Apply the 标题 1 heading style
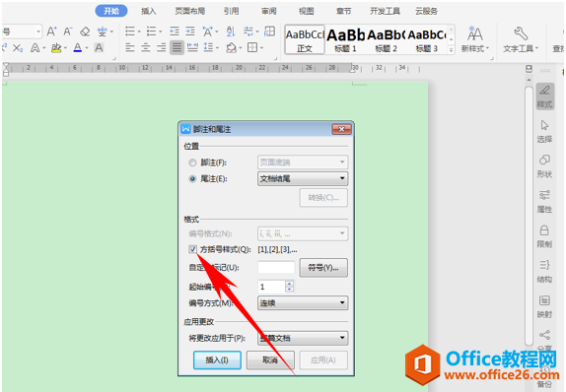 click(345, 39)
